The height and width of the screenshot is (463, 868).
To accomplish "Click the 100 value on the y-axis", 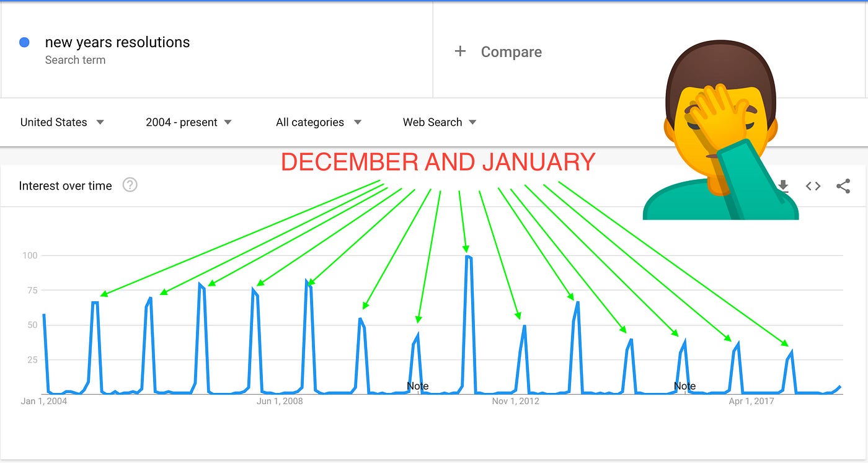I will coord(30,255).
